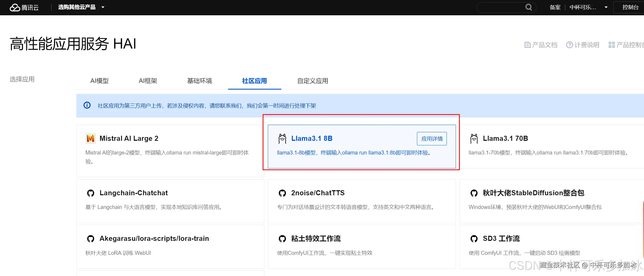
Task: Click the 选择应用 label
Action: 22,79
